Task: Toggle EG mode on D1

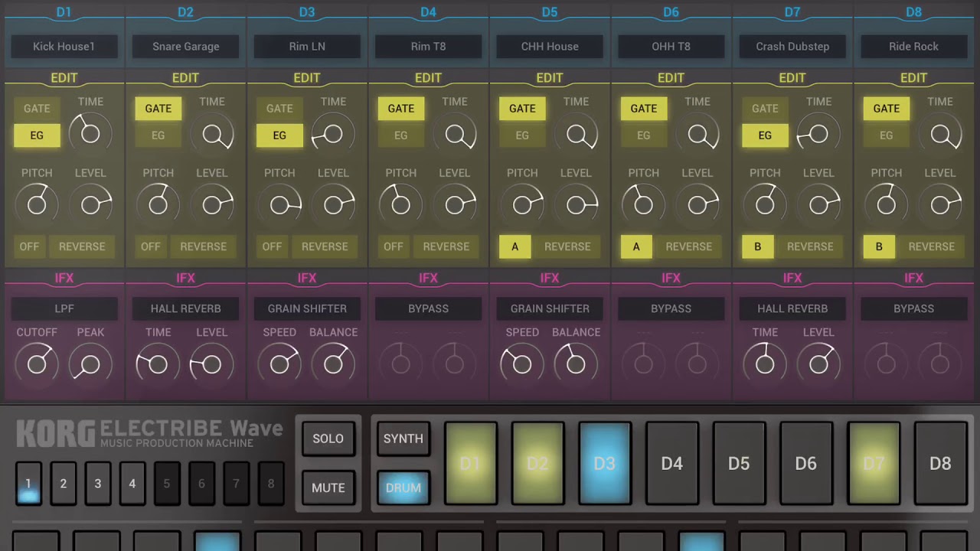Action: tap(37, 135)
